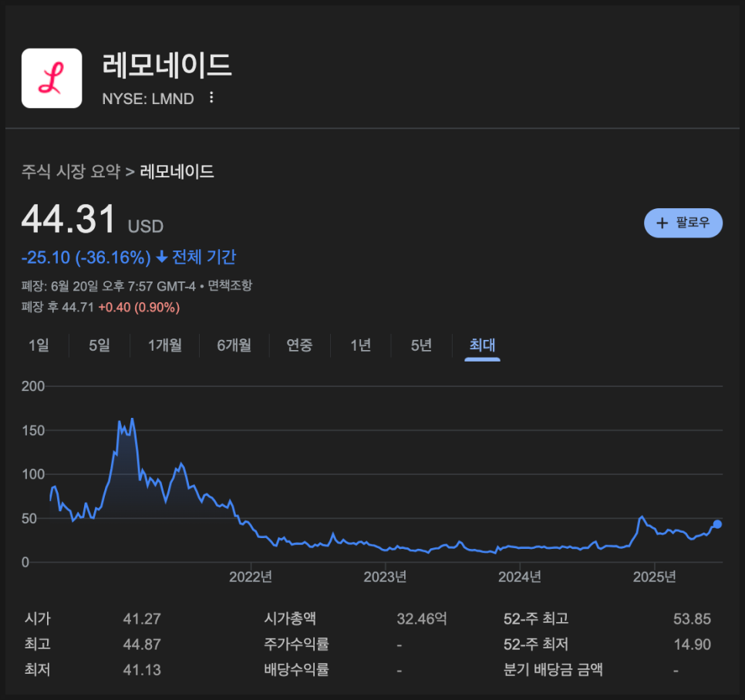Select the 연중 (YTD) tab
The image size is (745, 700).
tap(299, 345)
